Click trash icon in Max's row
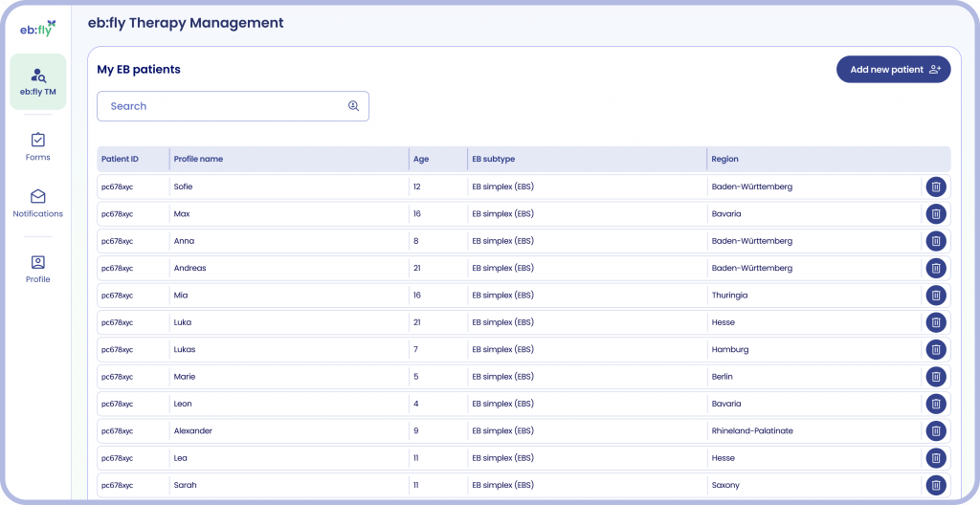 click(936, 214)
